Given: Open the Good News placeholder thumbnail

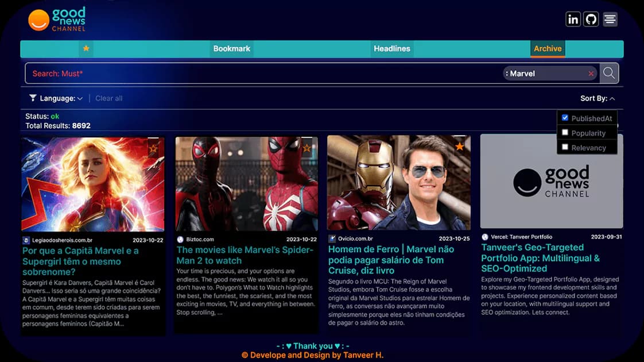Looking at the screenshot, I should pyautogui.click(x=551, y=181).
